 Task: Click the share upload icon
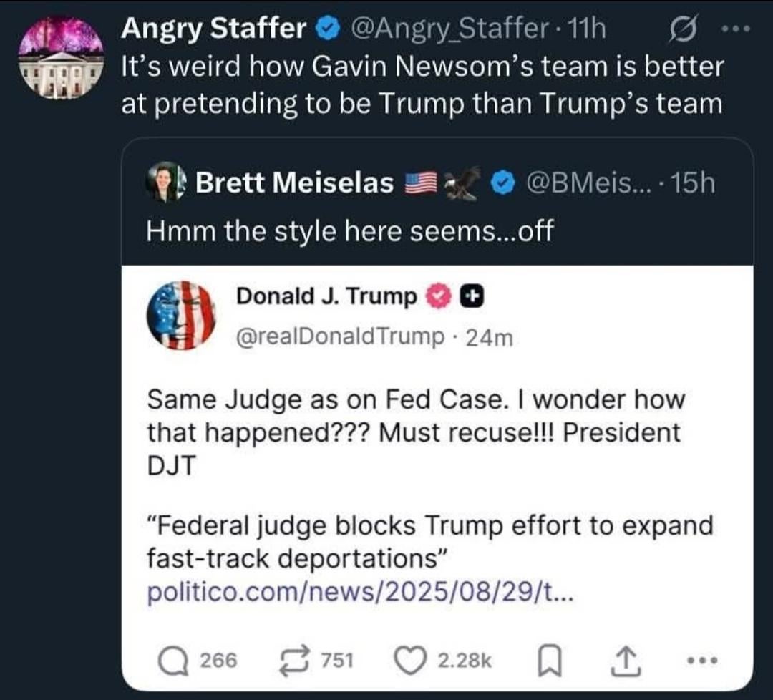tap(626, 661)
